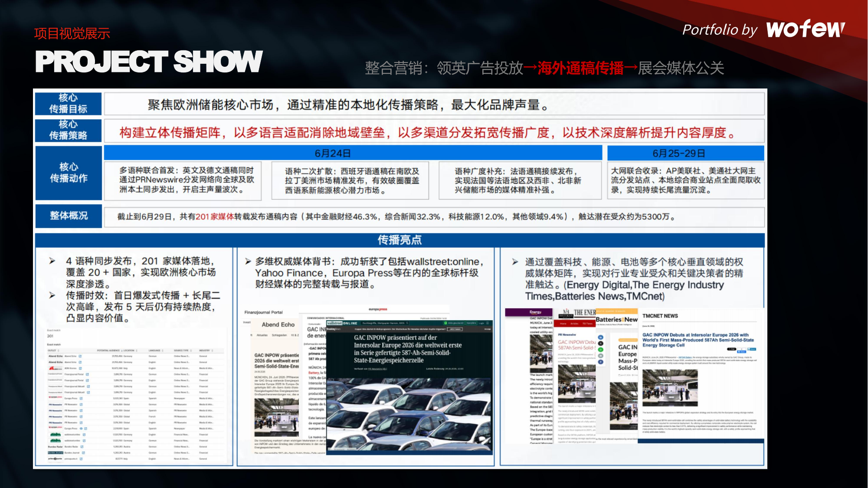868x488 pixels.
Task: Click the round Facebook icon in the share column
Action: 601,361
